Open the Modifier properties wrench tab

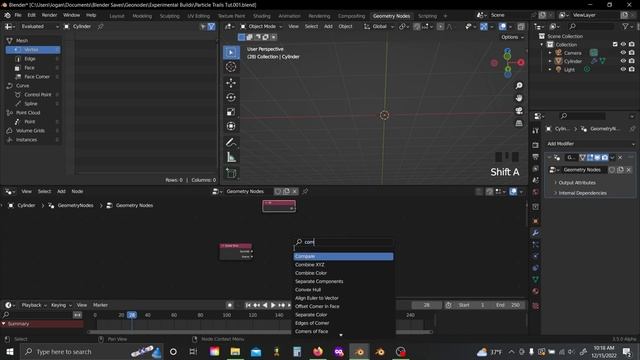(x=536, y=233)
